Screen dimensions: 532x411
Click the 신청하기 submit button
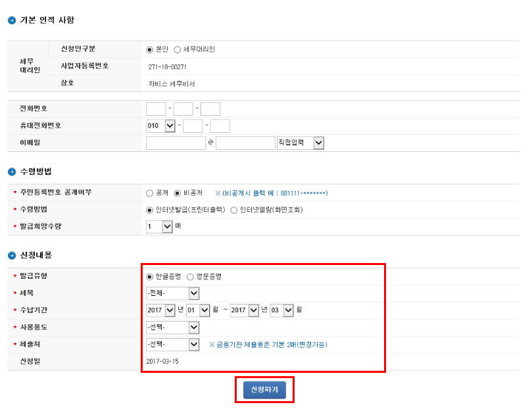click(x=264, y=390)
